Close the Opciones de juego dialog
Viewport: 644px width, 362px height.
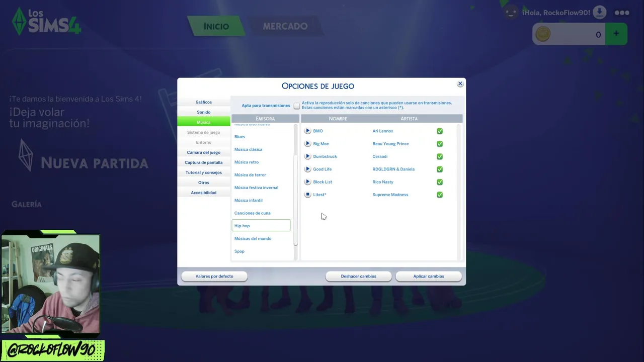tap(460, 84)
